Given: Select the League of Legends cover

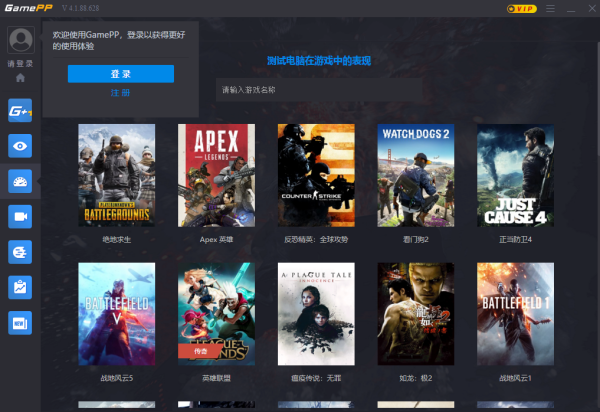Looking at the screenshot, I should point(217,314).
